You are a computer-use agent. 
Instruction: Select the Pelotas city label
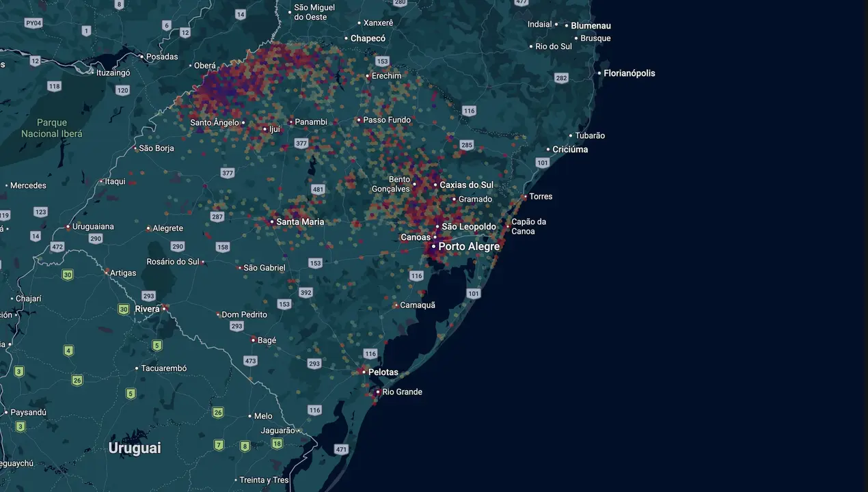click(383, 372)
